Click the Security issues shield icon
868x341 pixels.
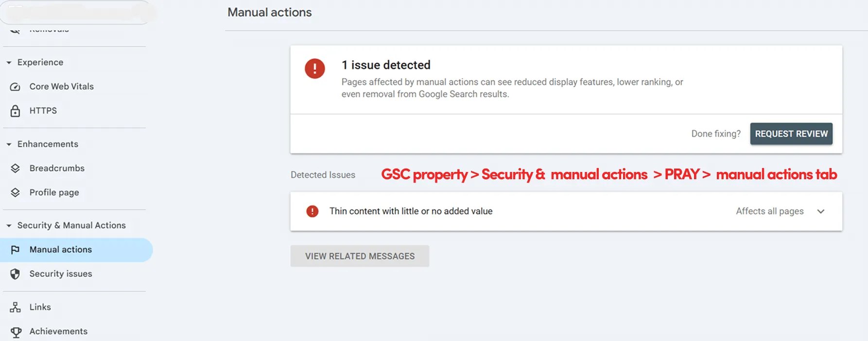[x=16, y=273]
